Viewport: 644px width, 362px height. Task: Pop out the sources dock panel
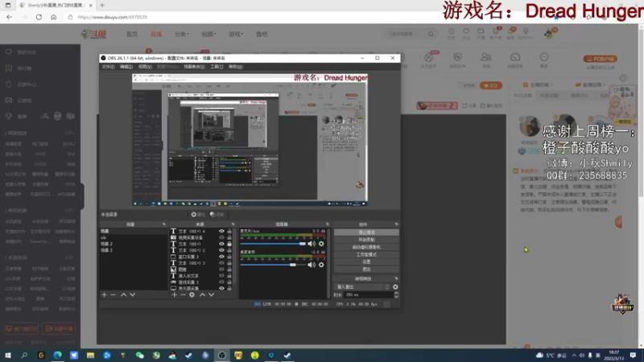pos(233,224)
